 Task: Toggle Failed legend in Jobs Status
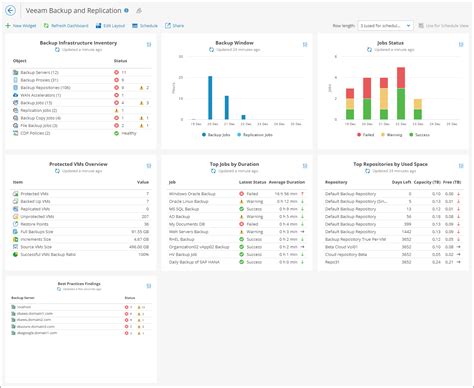click(x=365, y=135)
